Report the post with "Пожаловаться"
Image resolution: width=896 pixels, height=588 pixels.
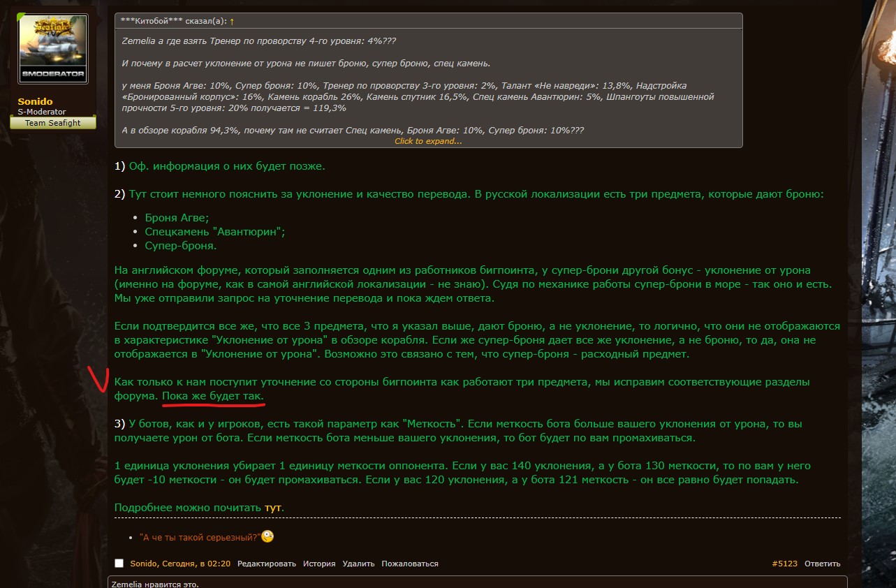(409, 564)
